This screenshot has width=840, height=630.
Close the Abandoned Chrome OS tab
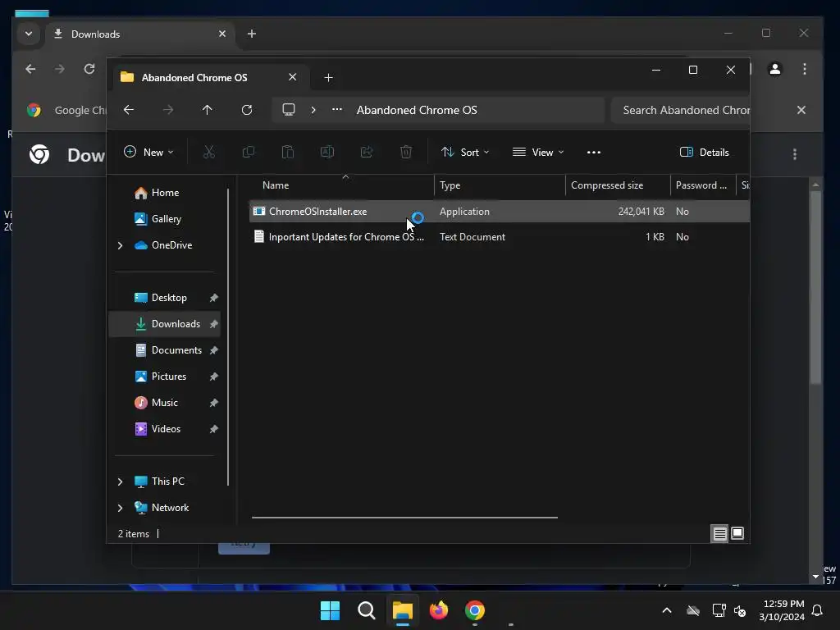pos(293,77)
